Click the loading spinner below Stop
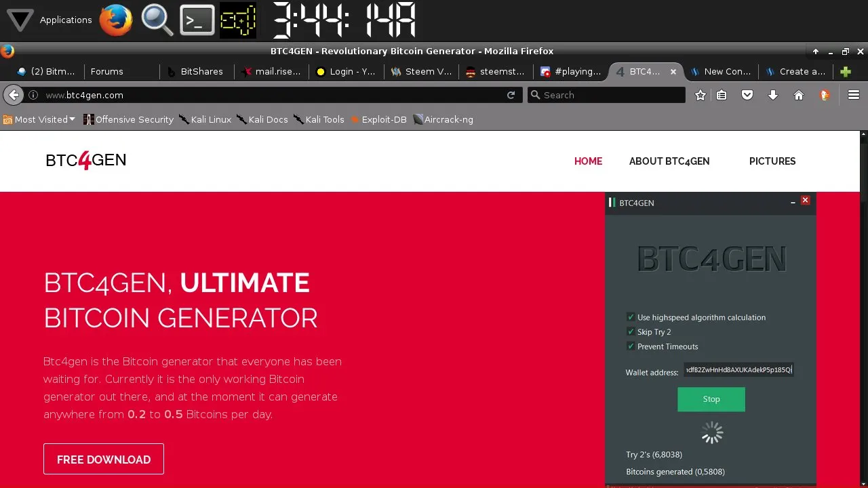Screen dimensions: 868x488 (711, 432)
